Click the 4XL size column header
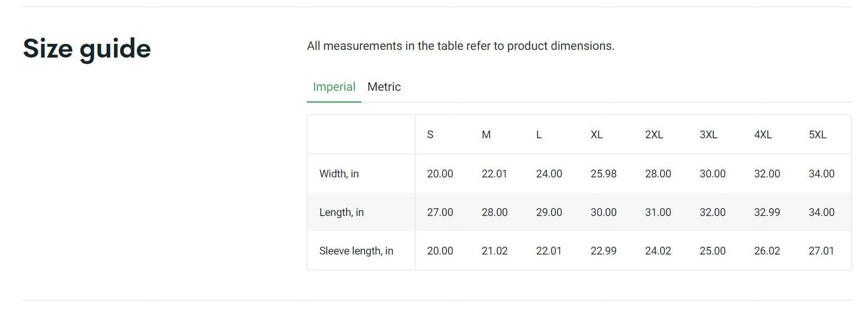The width and height of the screenshot is (868, 309). tap(763, 135)
